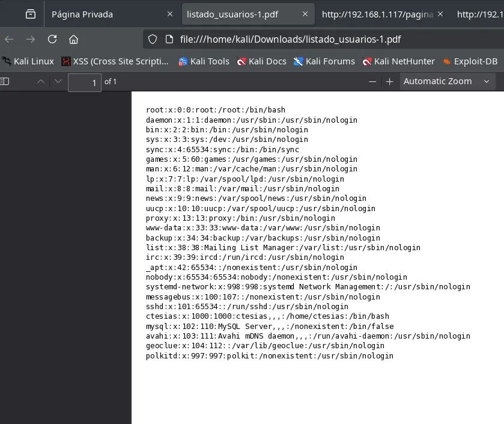This screenshot has width=504, height=424.
Task: Zoom in on the PDF
Action: 390,81
